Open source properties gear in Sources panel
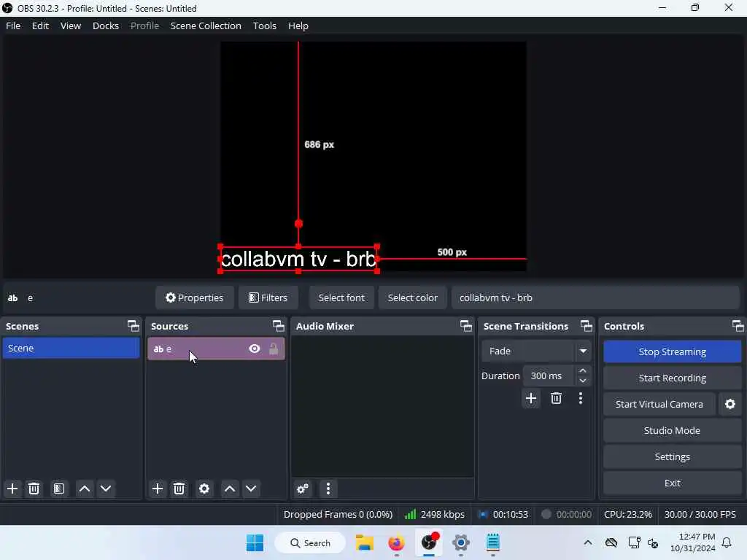This screenshot has height=560, width=747. pyautogui.click(x=204, y=489)
